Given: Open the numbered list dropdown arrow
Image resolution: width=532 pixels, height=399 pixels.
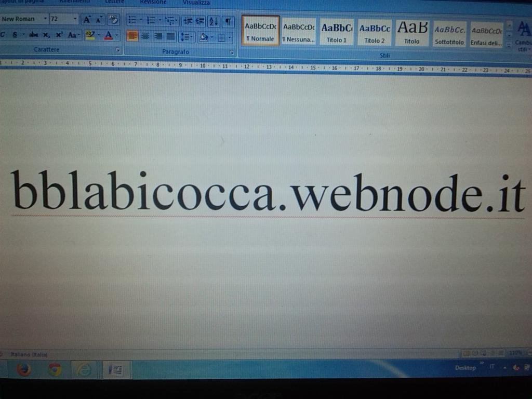Looking at the screenshot, I should 160,21.
